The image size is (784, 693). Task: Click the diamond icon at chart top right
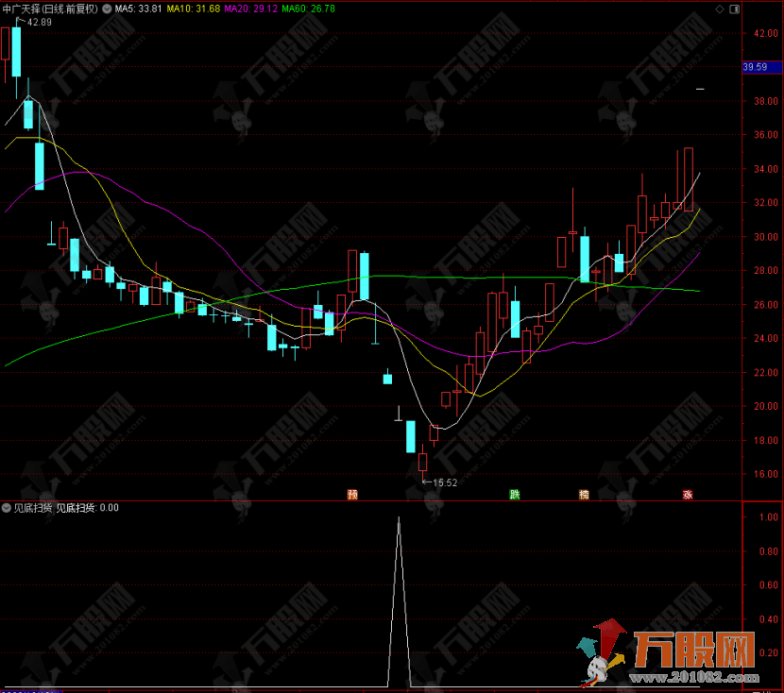click(720, 9)
